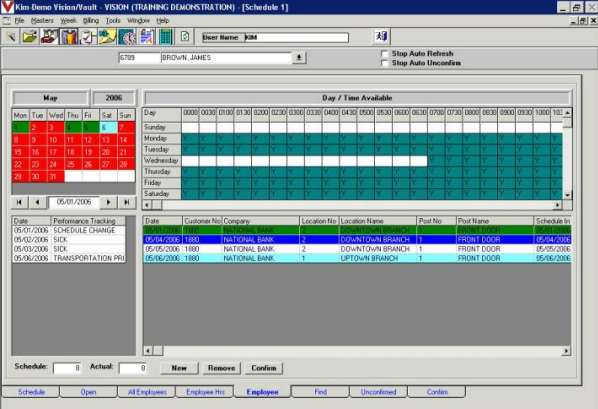Click the New button
The image size is (598, 409).
point(179,368)
